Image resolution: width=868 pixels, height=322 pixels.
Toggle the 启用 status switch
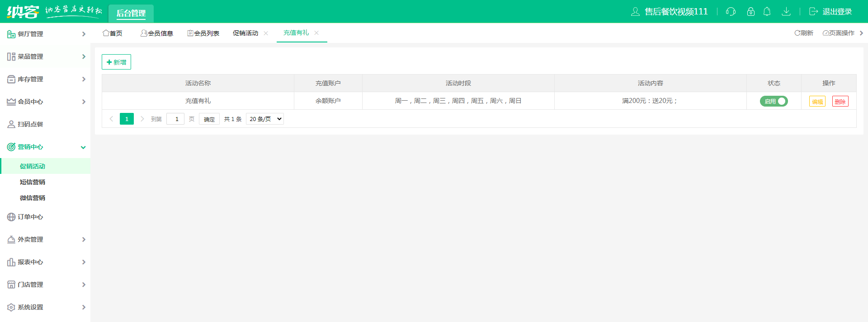point(774,101)
